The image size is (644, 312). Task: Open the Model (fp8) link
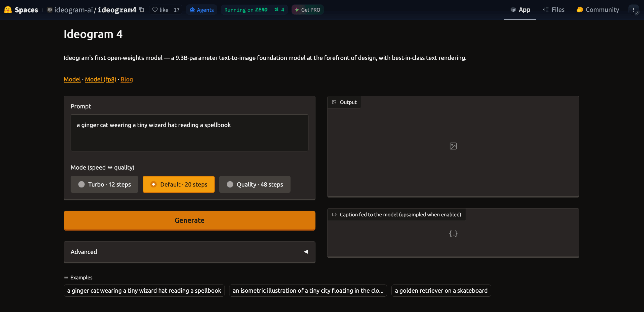(101, 79)
